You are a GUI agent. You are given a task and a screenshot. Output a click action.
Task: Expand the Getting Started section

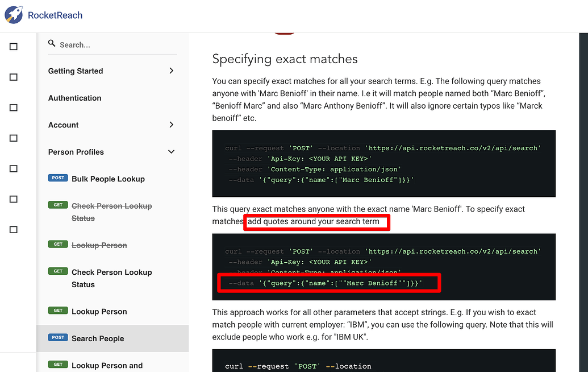click(171, 71)
